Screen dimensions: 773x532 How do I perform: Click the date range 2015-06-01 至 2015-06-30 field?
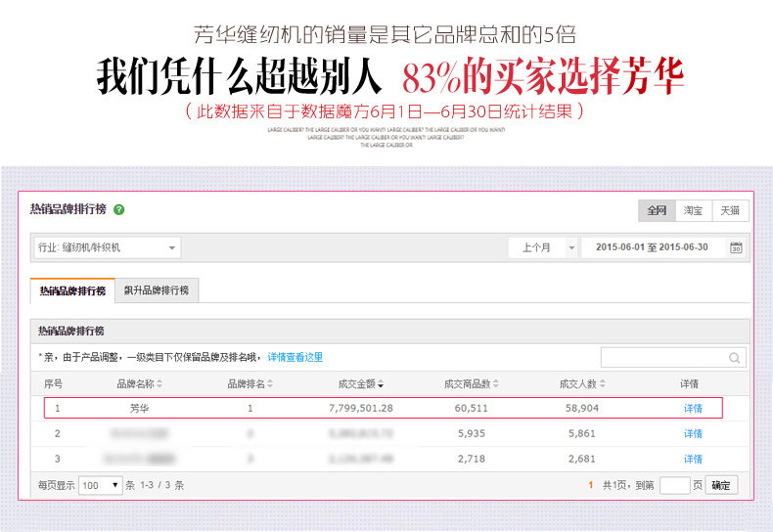tap(652, 247)
